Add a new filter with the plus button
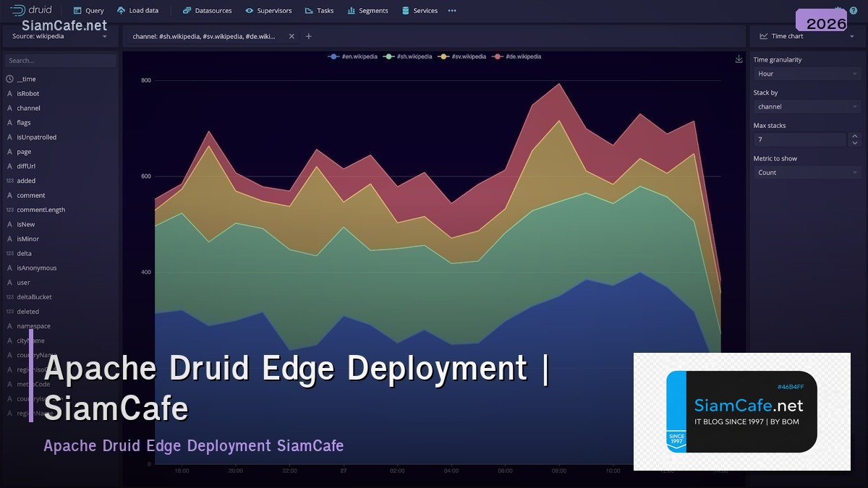 point(308,35)
